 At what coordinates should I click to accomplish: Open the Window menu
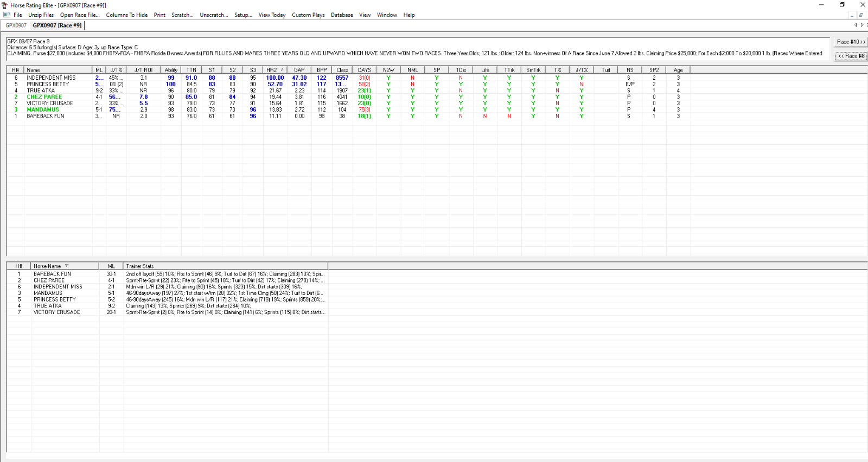[387, 15]
